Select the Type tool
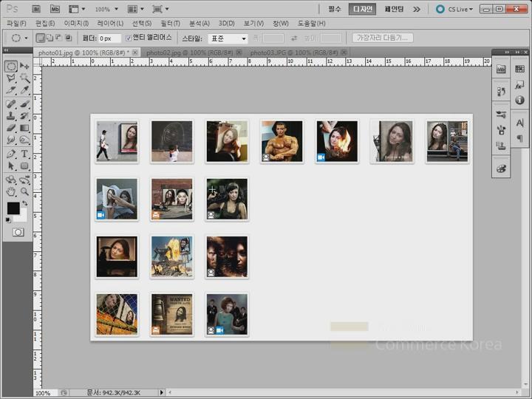Screen dimensions: 532x399 click(x=24, y=154)
